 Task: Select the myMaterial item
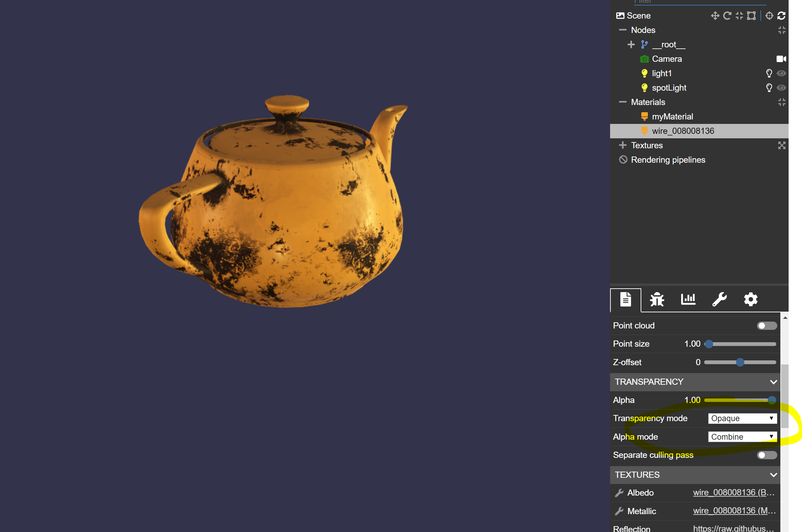(x=672, y=117)
